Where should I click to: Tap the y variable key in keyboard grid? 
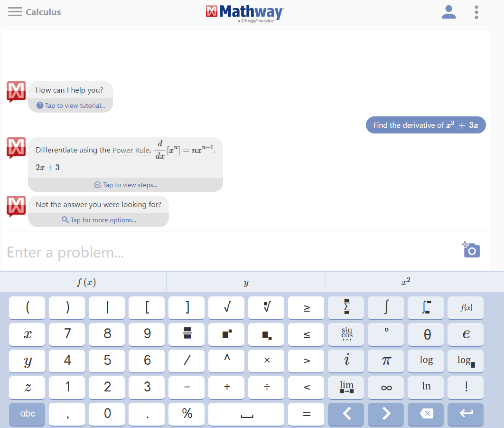pos(28,361)
